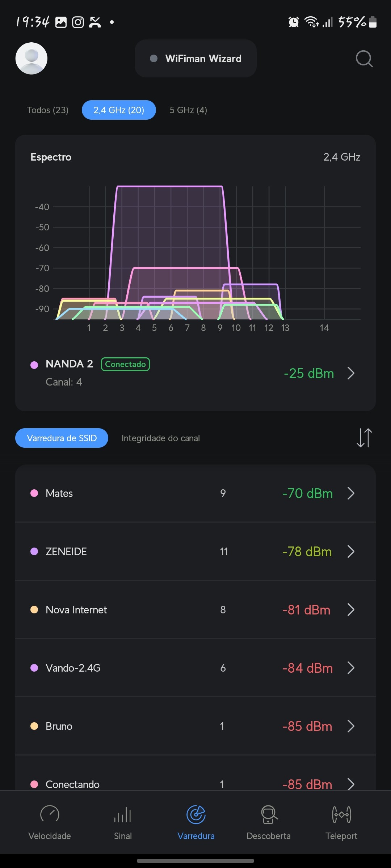Open the Descoberta discovery icon
The width and height of the screenshot is (391, 868).
[269, 815]
